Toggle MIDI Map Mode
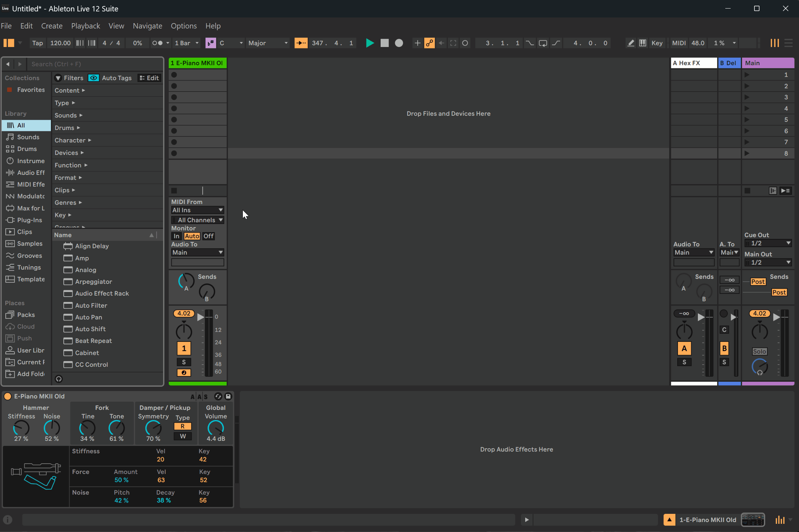The width and height of the screenshot is (799, 532). [x=679, y=43]
